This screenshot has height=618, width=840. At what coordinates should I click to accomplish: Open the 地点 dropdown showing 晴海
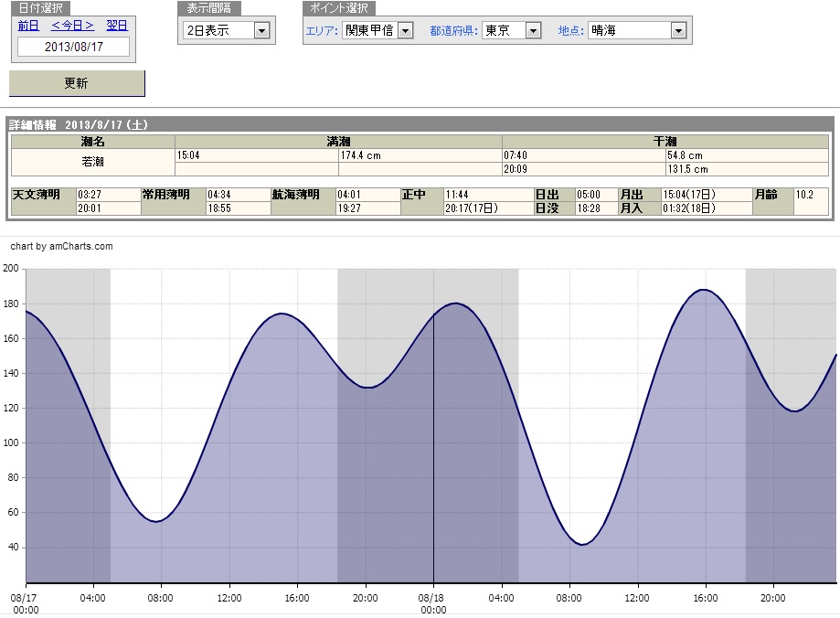[637, 30]
